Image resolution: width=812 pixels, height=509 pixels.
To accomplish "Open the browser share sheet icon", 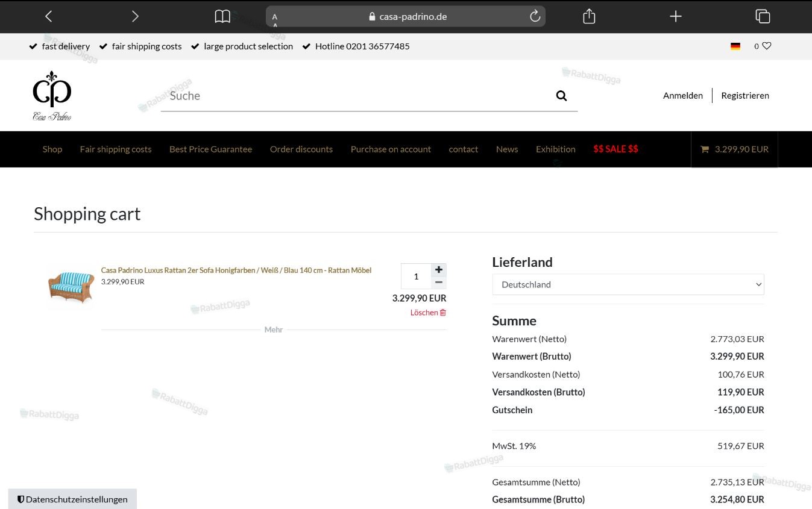I will (589, 16).
